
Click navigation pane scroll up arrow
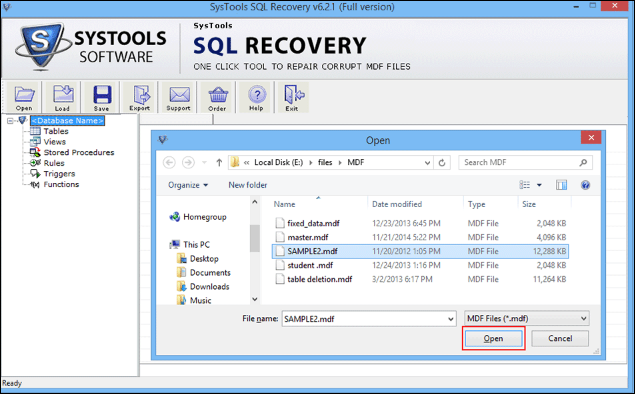pyautogui.click(x=255, y=202)
